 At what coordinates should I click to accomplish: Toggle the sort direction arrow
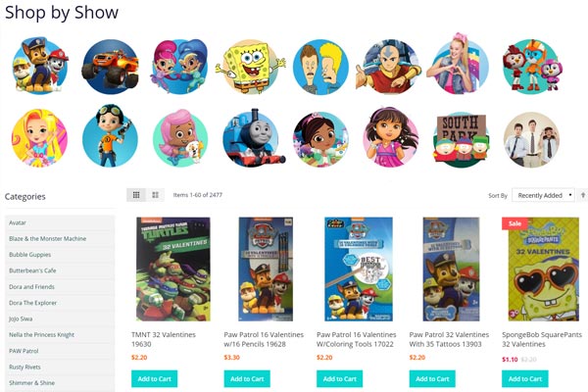click(583, 195)
